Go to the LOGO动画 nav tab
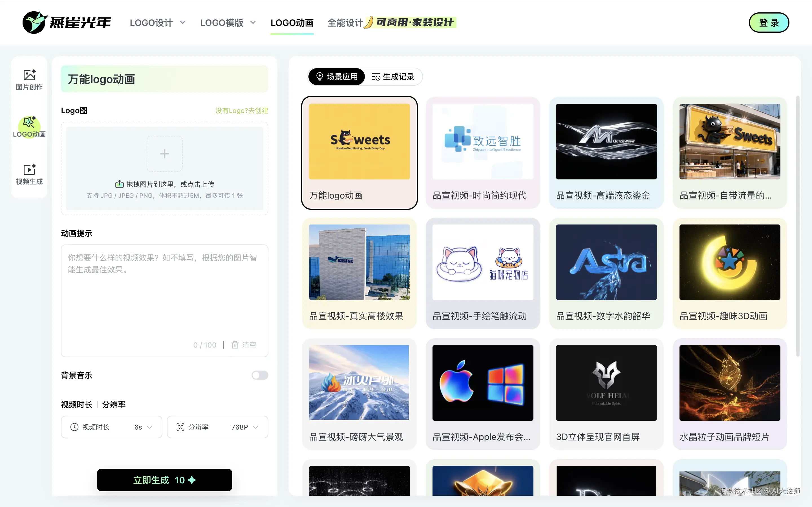 coord(292,23)
